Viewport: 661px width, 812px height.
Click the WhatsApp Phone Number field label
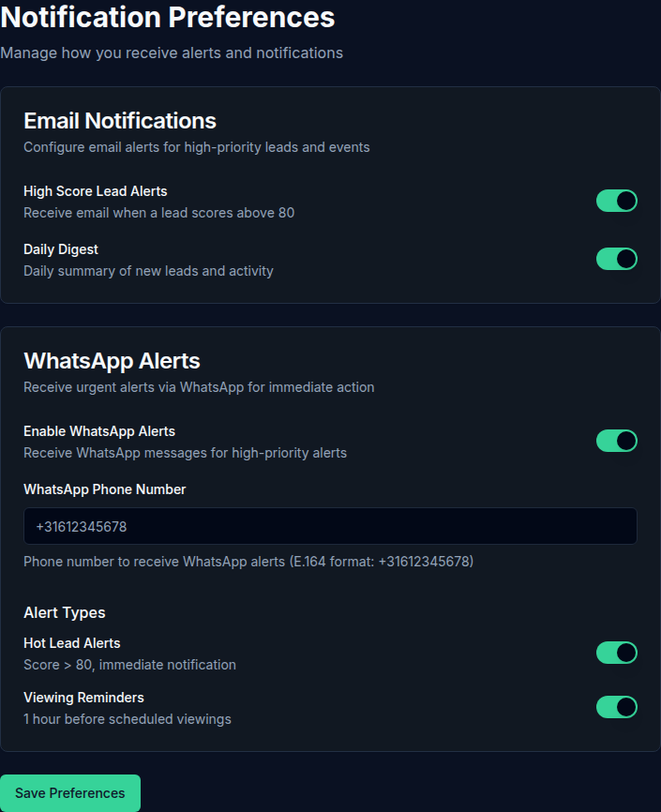coord(104,489)
